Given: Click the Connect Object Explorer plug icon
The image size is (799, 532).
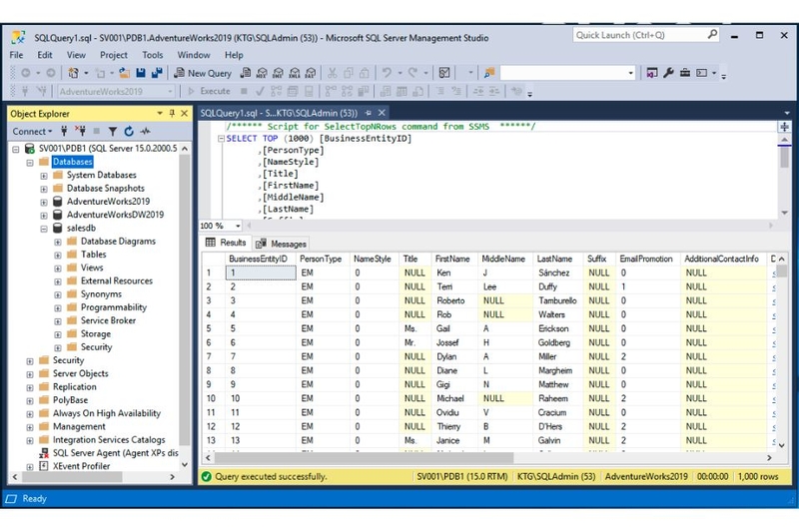Looking at the screenshot, I should point(64,132).
